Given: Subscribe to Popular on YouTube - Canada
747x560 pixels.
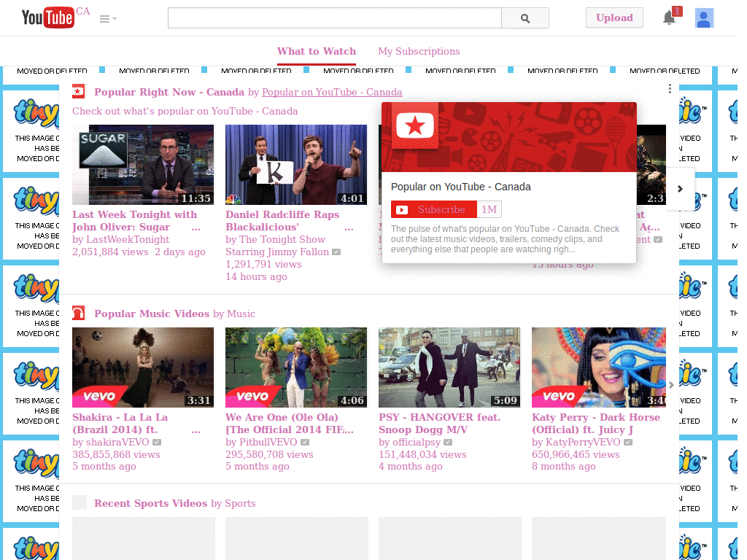Looking at the screenshot, I should (x=434, y=209).
